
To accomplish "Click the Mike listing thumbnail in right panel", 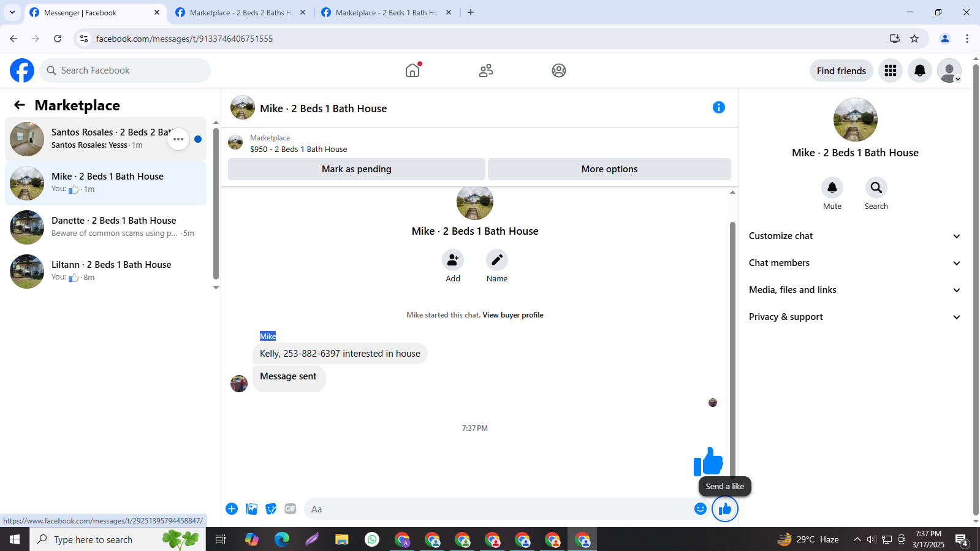I will pyautogui.click(x=856, y=120).
